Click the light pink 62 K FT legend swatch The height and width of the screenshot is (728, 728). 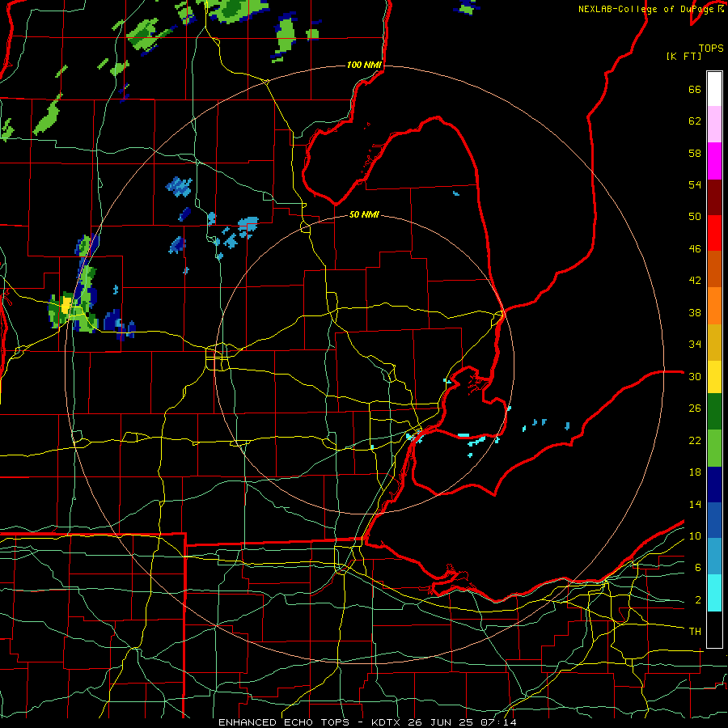(x=714, y=125)
